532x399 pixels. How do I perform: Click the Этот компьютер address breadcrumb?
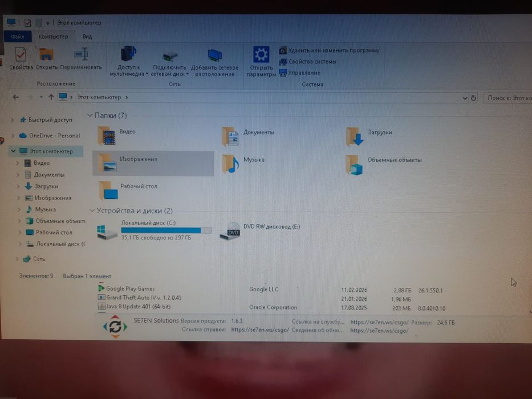[x=99, y=97]
